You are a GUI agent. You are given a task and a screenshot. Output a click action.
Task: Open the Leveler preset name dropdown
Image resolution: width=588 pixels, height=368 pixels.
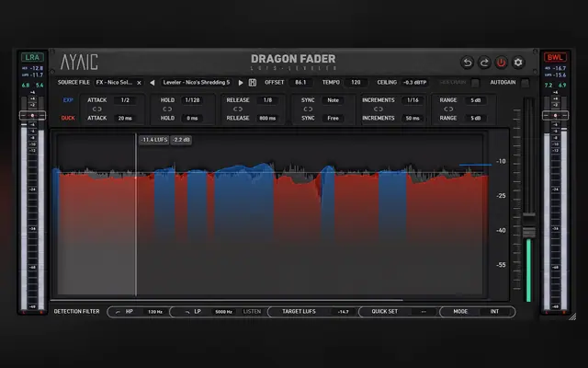tap(196, 82)
